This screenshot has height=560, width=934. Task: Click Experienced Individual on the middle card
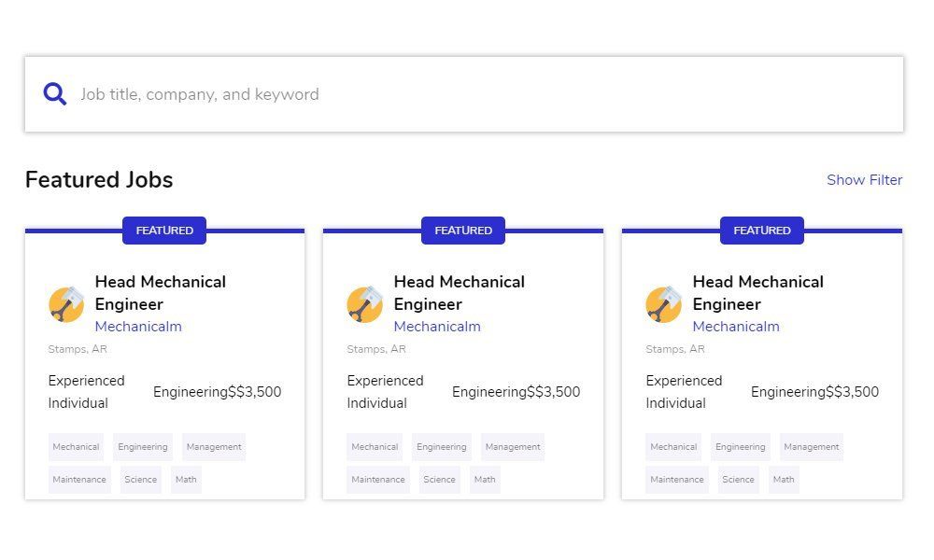(386, 392)
